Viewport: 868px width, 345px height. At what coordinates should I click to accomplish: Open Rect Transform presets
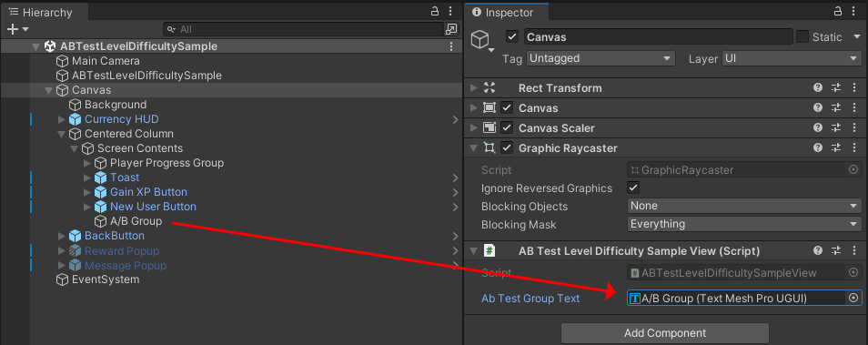click(836, 88)
